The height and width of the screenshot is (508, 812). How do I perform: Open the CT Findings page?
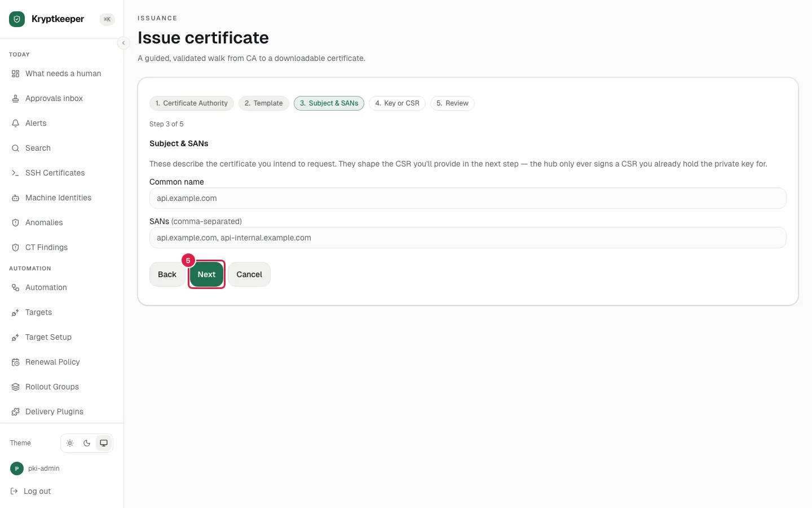click(x=61, y=248)
